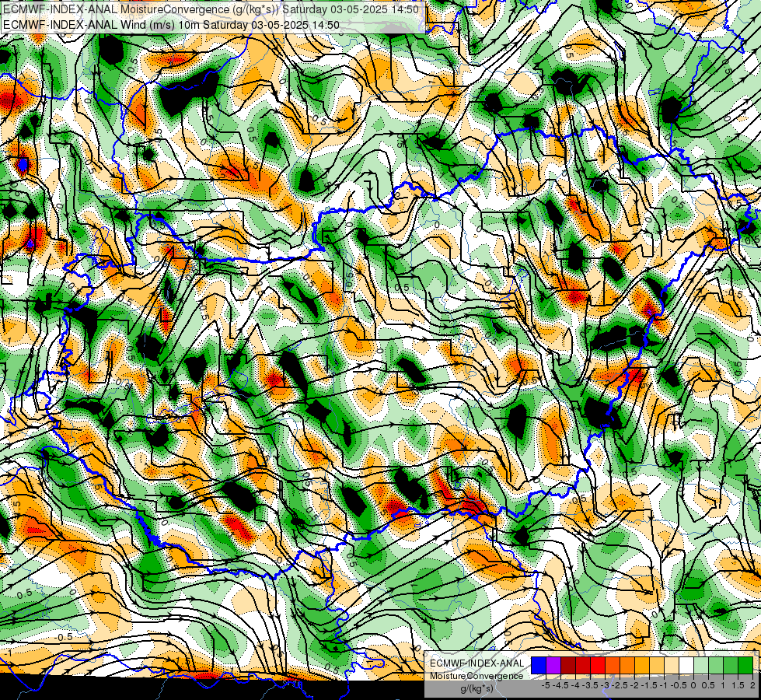Click the blue legend swatch near -5

[x=539, y=666]
